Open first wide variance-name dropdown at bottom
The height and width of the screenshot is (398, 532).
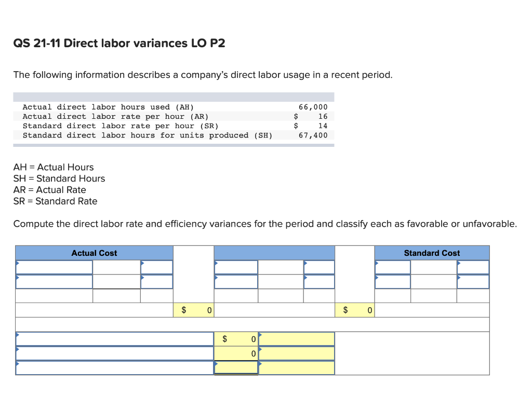(115, 339)
